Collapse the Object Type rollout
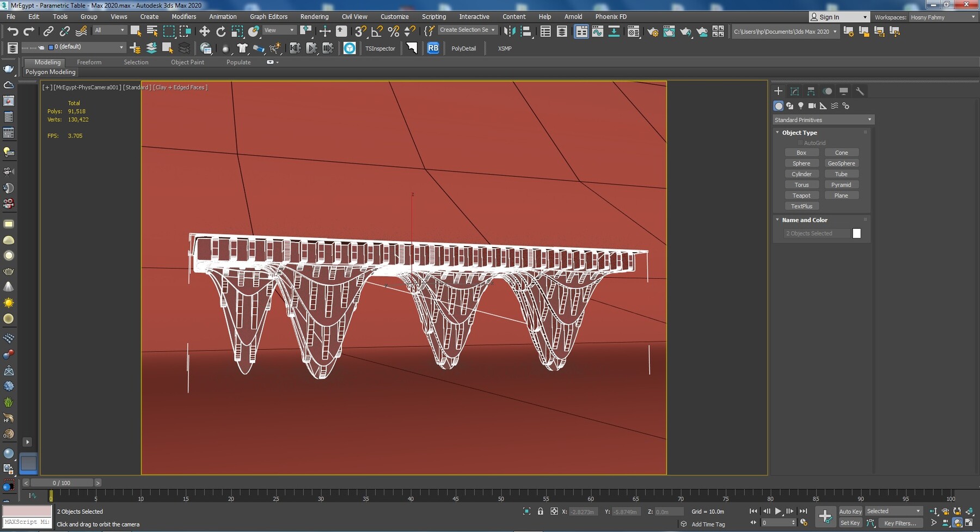980x532 pixels. [777, 132]
